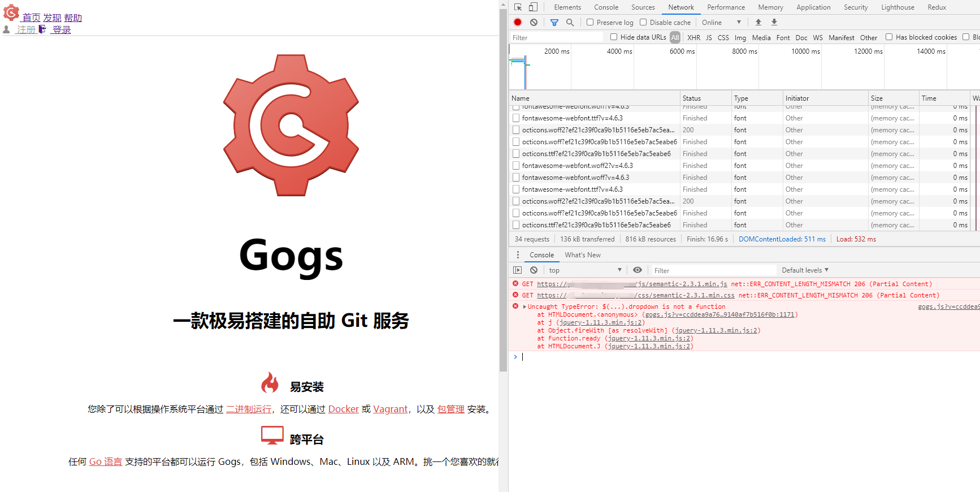980x492 pixels.
Task: Click the inspect element picker icon
Action: [518, 7]
